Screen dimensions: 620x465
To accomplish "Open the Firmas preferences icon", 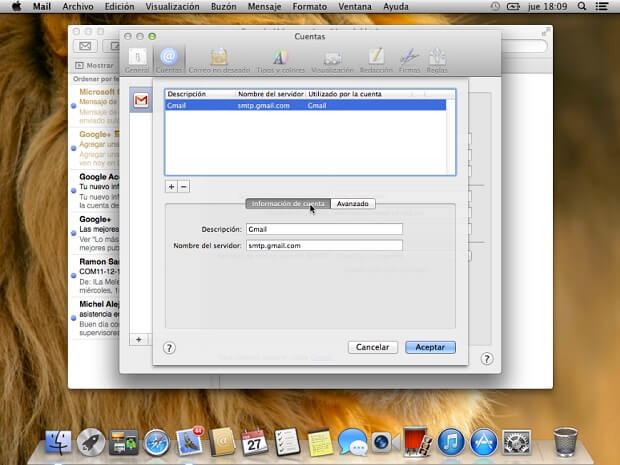I will (x=409, y=58).
